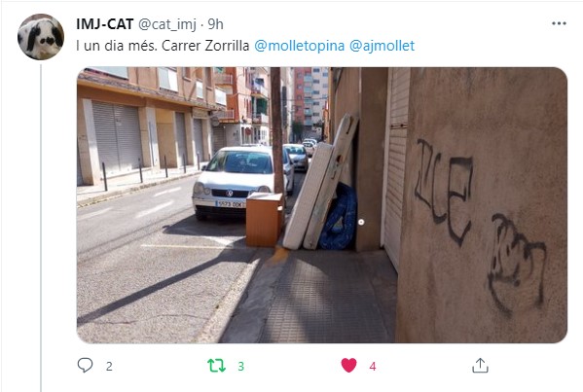Click the reply speech bubble icon
Screen dimensions: 583x392
tap(85, 365)
